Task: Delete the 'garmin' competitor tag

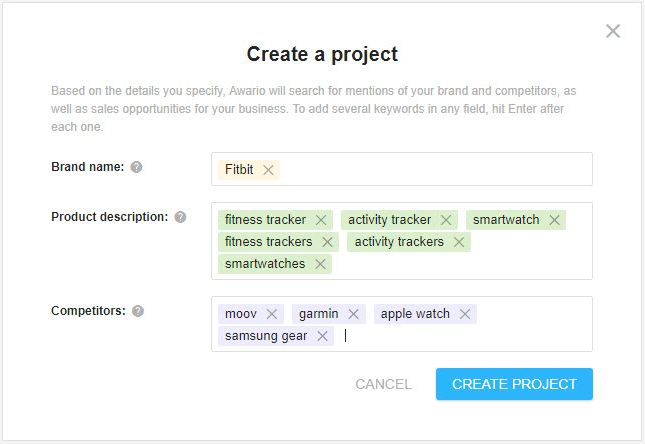Action: 353,314
